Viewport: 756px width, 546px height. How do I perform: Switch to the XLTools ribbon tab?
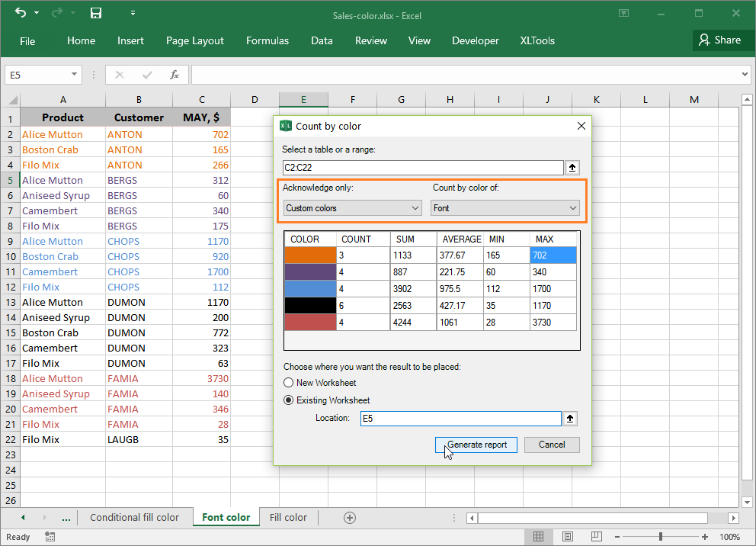(537, 40)
